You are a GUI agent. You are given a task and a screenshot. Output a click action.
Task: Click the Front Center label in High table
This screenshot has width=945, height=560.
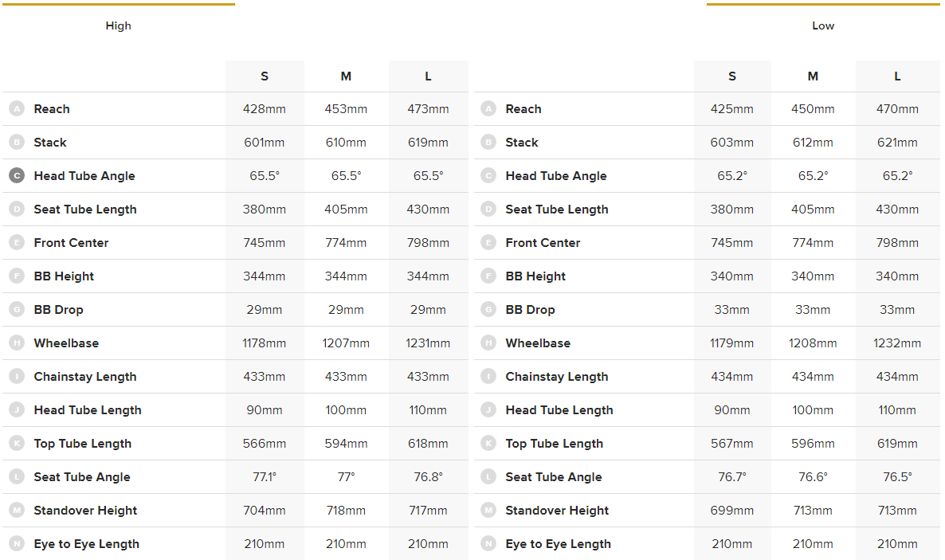pyautogui.click(x=71, y=243)
